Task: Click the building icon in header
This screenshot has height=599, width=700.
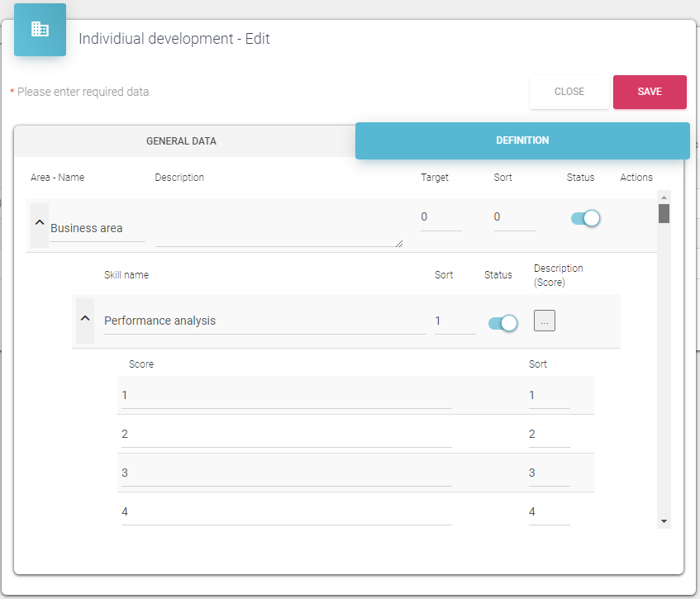Action: tap(40, 30)
